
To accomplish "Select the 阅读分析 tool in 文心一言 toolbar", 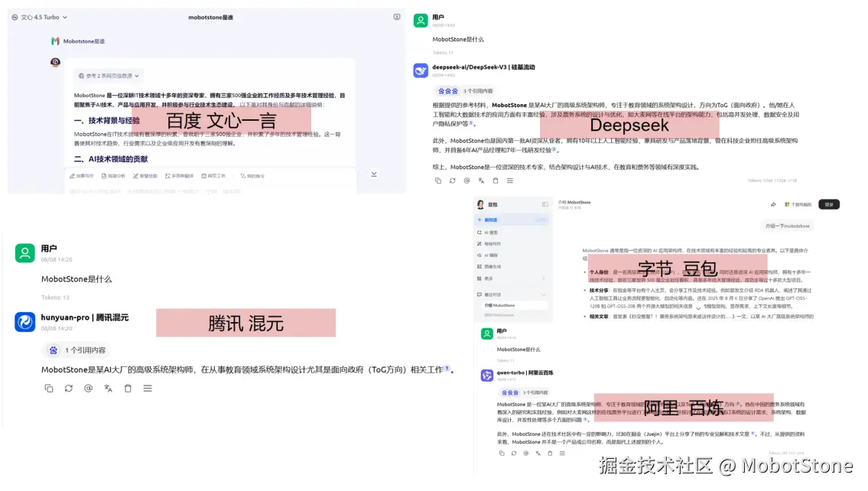I will click(113, 176).
